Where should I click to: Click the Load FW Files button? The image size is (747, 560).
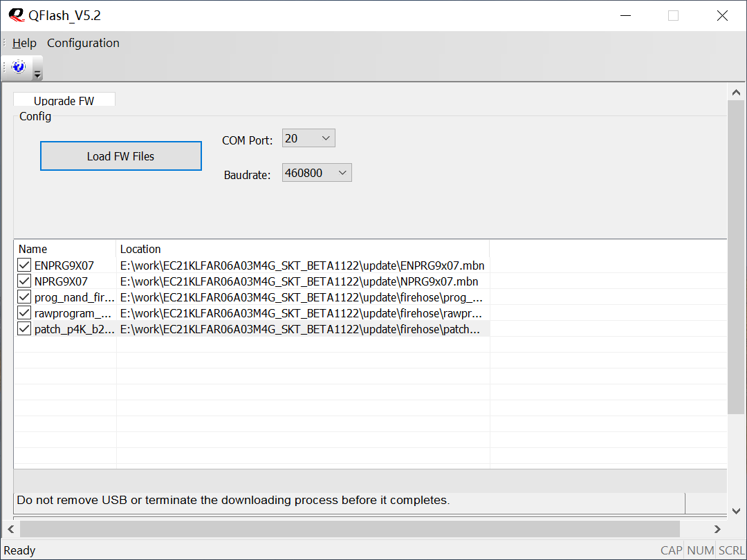click(x=121, y=156)
